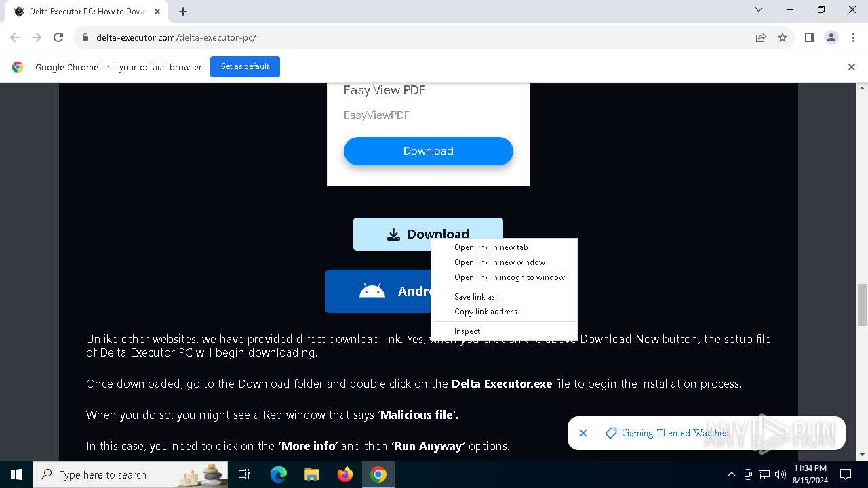Launch Microsoft Edge from taskbar
The image size is (868, 488).
point(279,474)
